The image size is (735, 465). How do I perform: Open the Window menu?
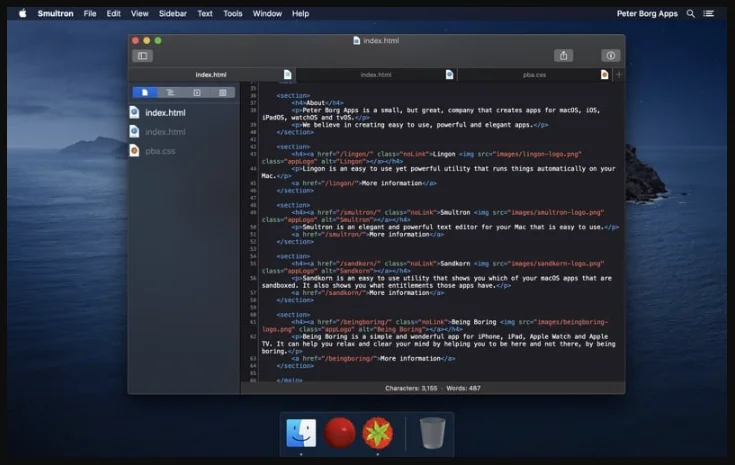pyautogui.click(x=267, y=14)
